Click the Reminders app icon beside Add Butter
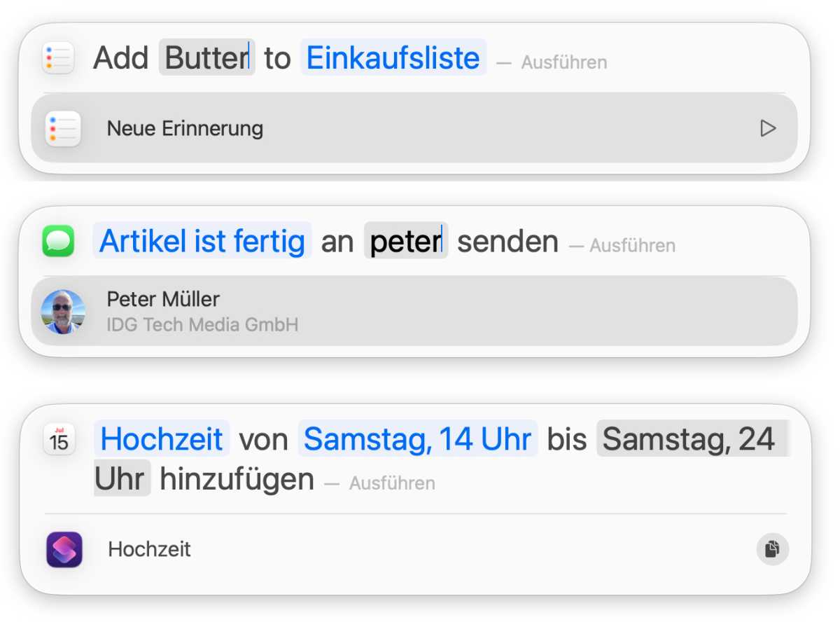 coord(58,57)
